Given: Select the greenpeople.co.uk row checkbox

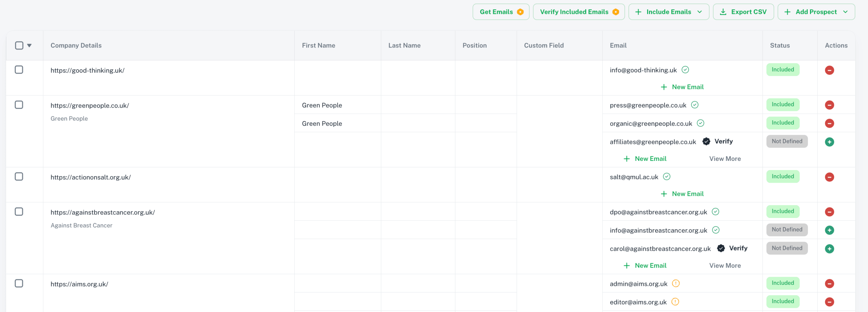Looking at the screenshot, I should pos(19,105).
